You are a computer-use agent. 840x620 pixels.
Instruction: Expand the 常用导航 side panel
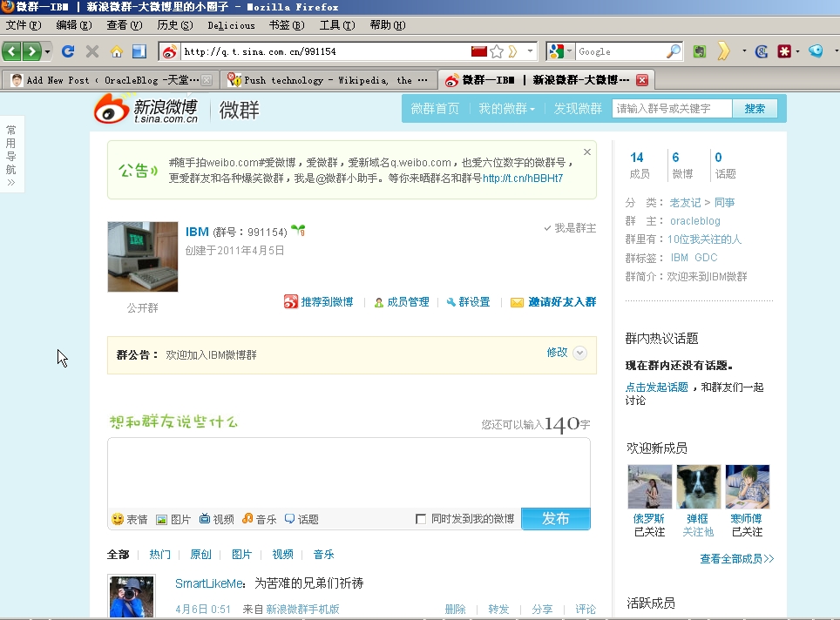tap(10, 155)
